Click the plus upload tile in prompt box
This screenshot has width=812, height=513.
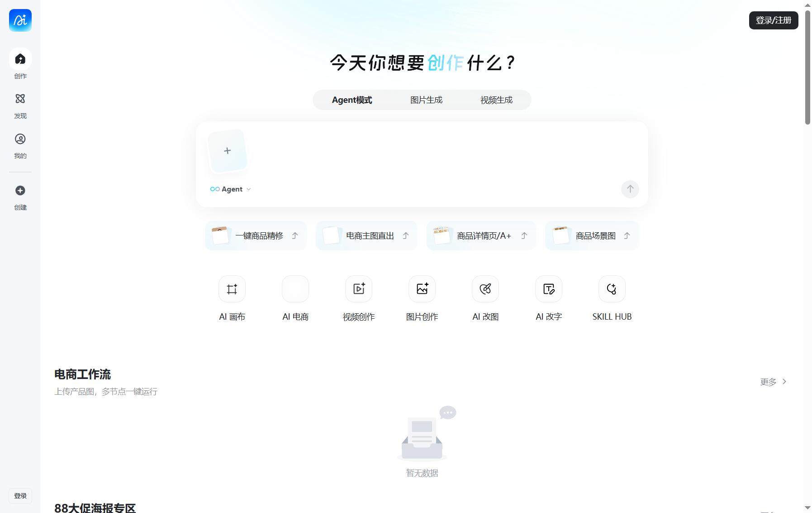click(x=227, y=151)
